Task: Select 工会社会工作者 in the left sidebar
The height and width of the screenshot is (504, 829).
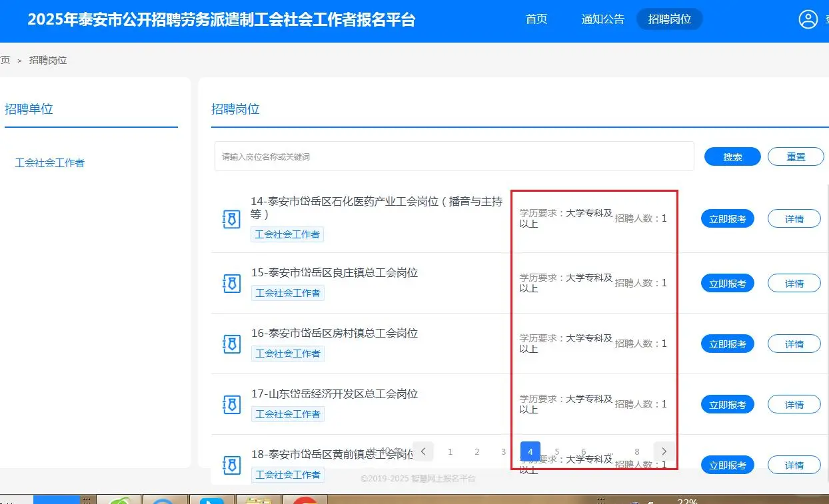Action: (49, 162)
